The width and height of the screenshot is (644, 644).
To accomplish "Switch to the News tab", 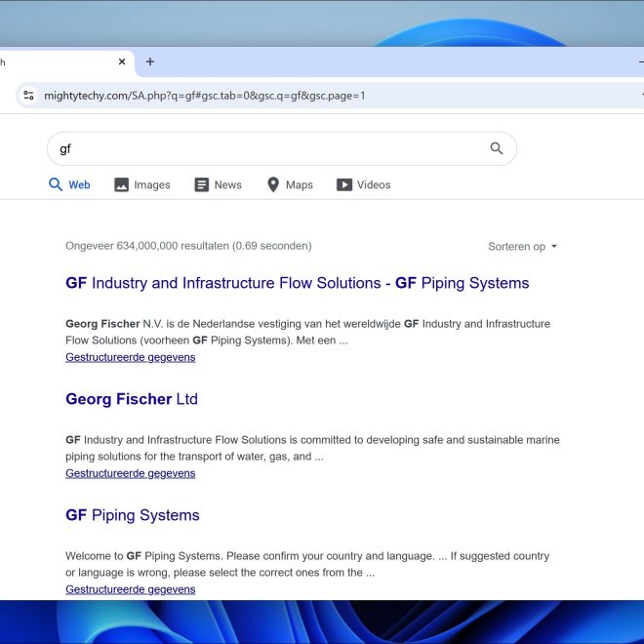I will [218, 184].
